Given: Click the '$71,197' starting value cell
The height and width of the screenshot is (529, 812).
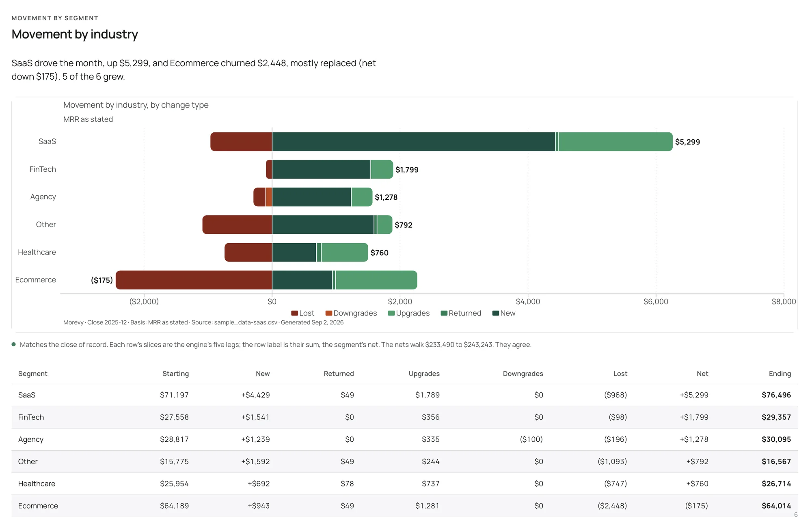Looking at the screenshot, I should click(174, 395).
